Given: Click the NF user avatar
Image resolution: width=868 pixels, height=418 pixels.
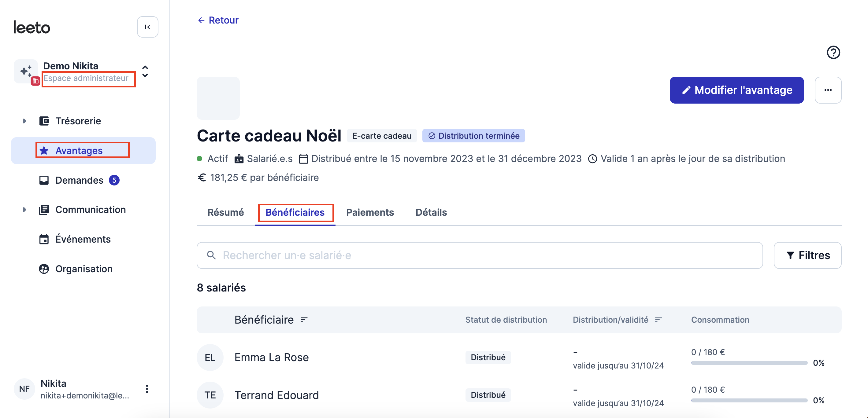Looking at the screenshot, I should coord(24,389).
